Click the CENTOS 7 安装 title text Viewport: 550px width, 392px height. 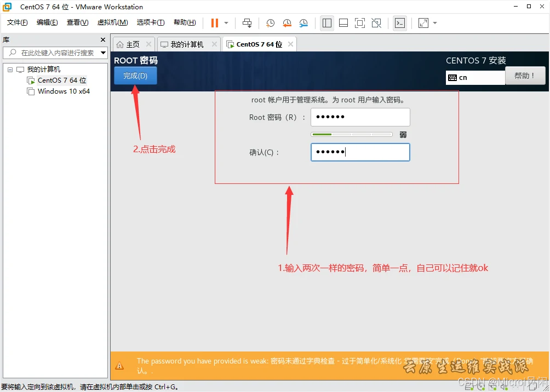click(476, 60)
